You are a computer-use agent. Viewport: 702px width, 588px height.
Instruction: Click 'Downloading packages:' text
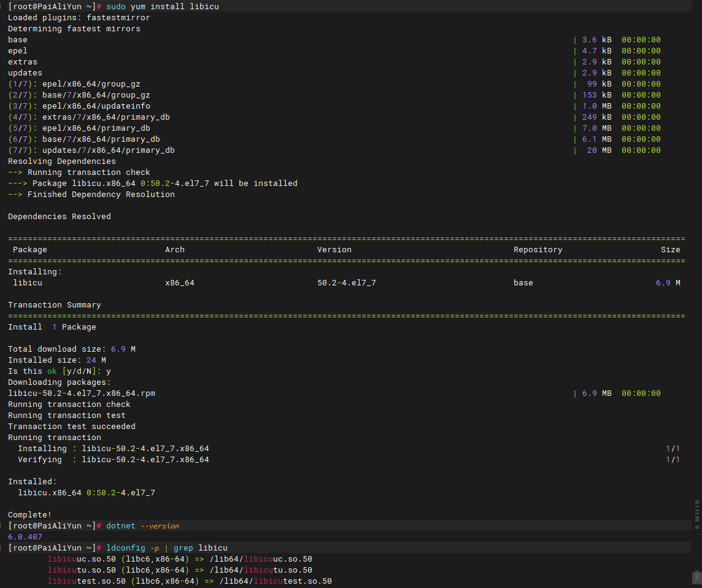pos(59,382)
